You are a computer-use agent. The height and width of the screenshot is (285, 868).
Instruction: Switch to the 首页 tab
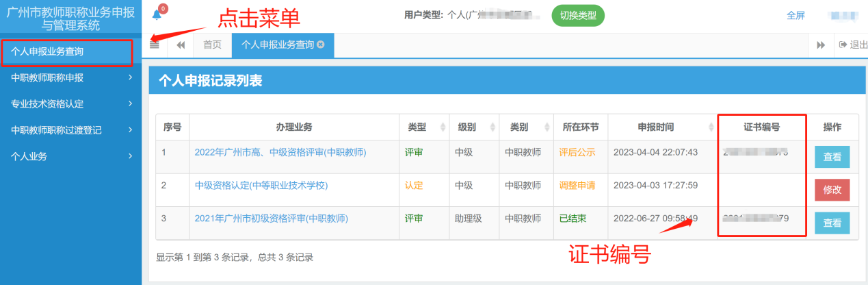coord(212,45)
